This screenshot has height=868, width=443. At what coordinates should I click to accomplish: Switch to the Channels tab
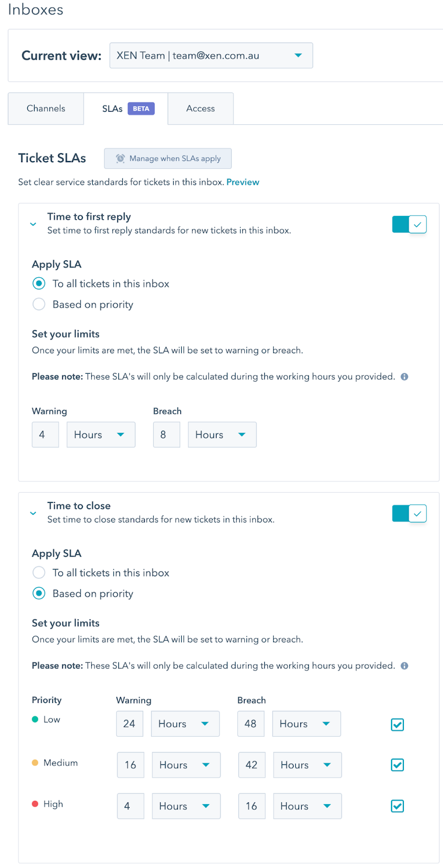pos(46,108)
